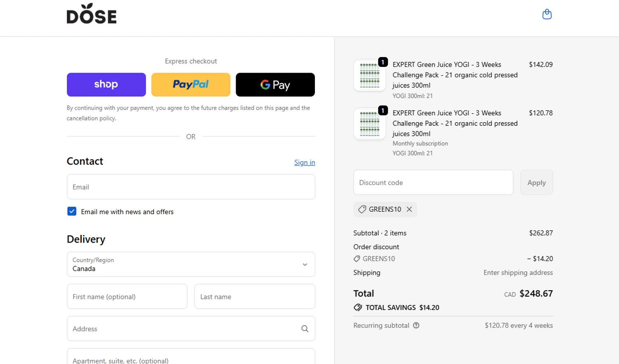Click the DOSE logo

(92, 14)
